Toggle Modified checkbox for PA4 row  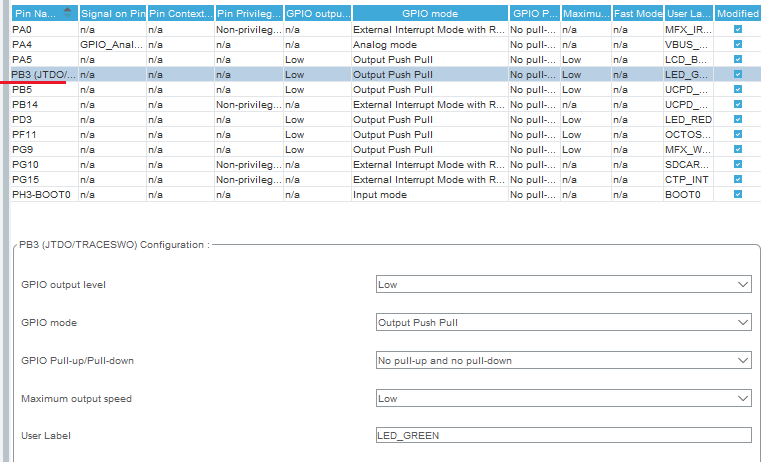pyautogui.click(x=738, y=44)
